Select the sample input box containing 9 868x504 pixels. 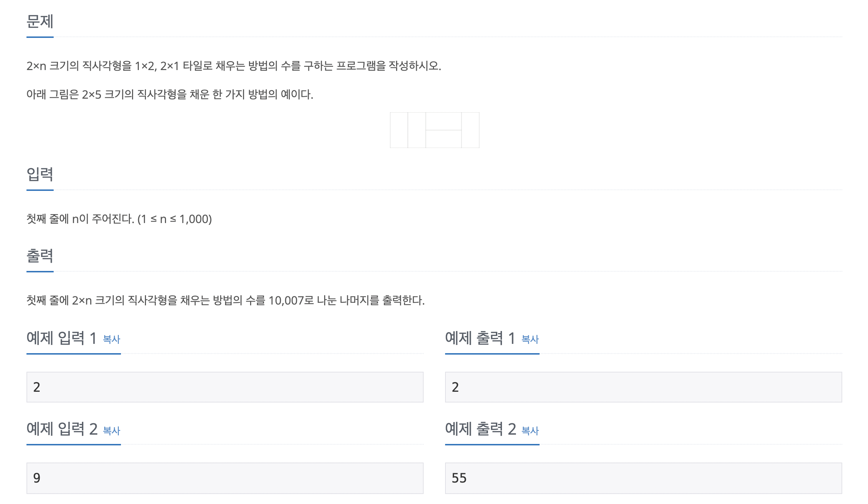point(224,478)
